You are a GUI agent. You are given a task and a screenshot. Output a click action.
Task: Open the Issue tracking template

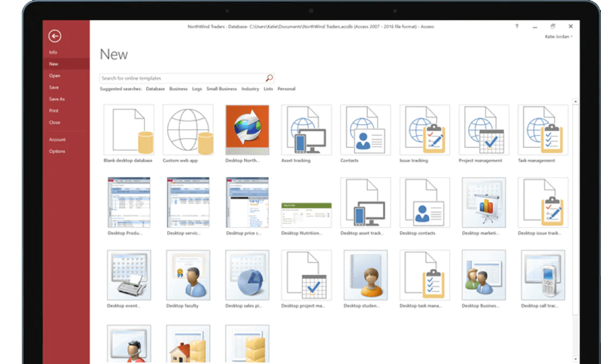click(x=425, y=129)
